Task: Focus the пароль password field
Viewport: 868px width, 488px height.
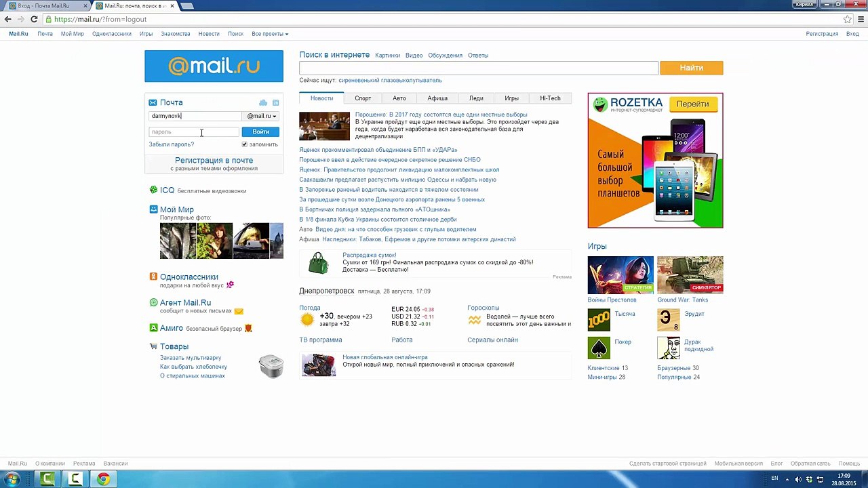Action: [x=194, y=131]
